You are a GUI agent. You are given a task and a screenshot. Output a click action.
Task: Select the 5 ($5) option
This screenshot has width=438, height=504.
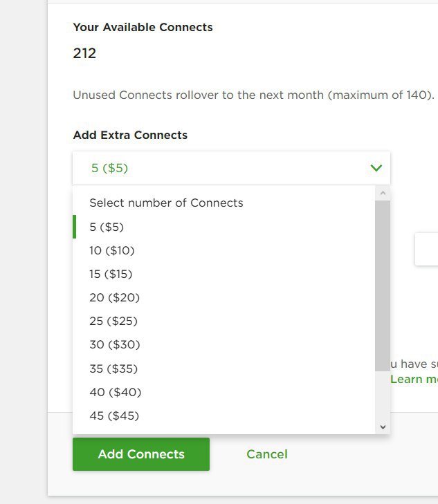(x=223, y=227)
